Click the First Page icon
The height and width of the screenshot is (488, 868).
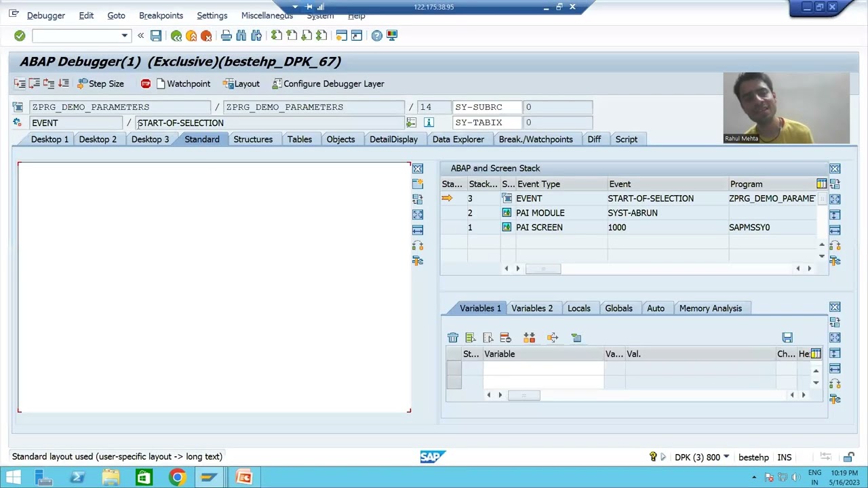277,35
